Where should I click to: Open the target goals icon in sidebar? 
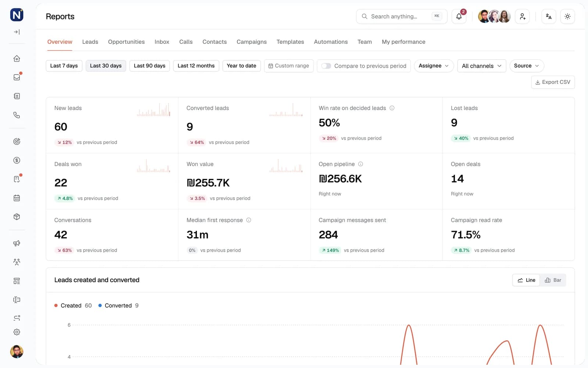click(17, 141)
